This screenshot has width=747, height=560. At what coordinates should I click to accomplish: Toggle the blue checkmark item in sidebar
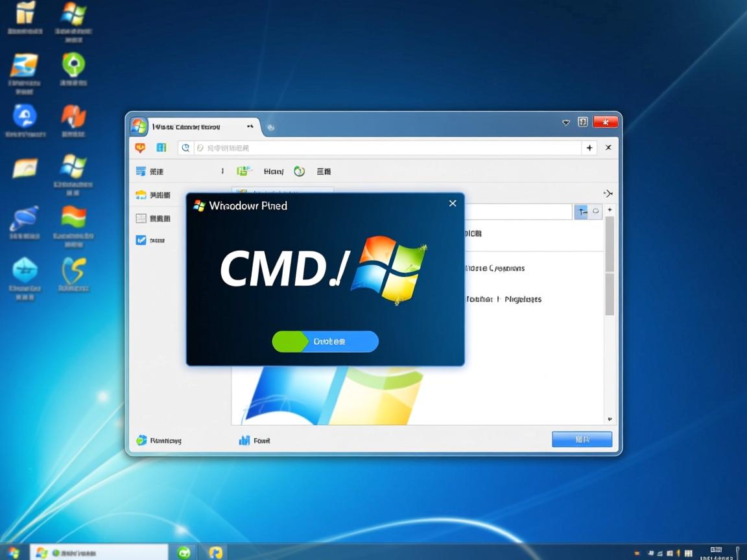(141, 240)
